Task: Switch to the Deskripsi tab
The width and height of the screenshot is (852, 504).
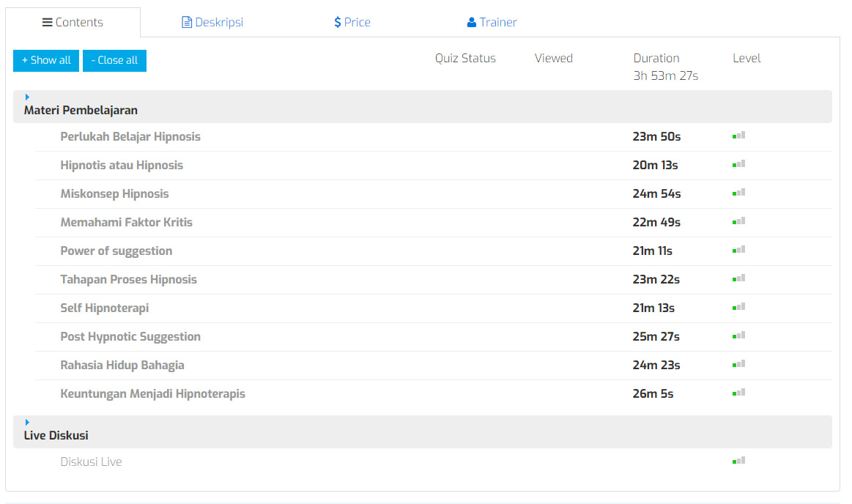Action: pos(212,22)
